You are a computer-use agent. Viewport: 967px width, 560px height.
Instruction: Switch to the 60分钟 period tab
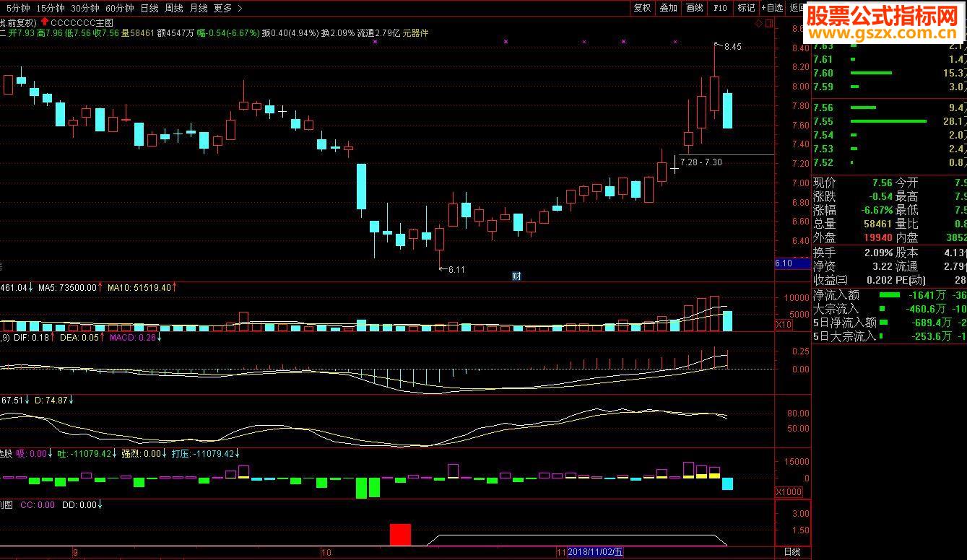pos(119,8)
